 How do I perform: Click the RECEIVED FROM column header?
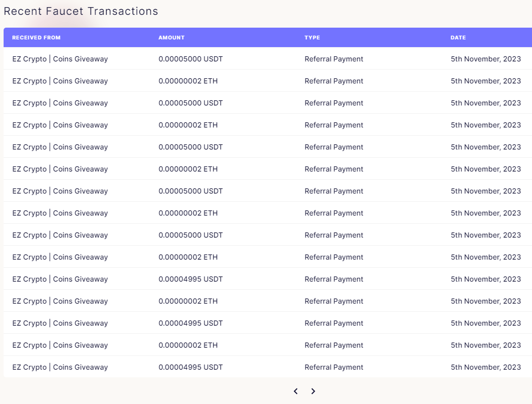36,37
